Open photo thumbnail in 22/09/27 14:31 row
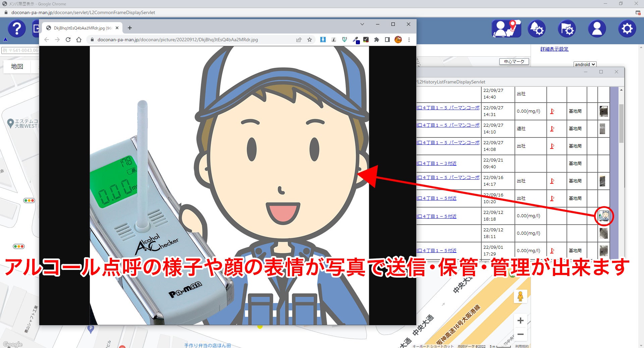Image resolution: width=644 pixels, height=348 pixels. [603, 111]
